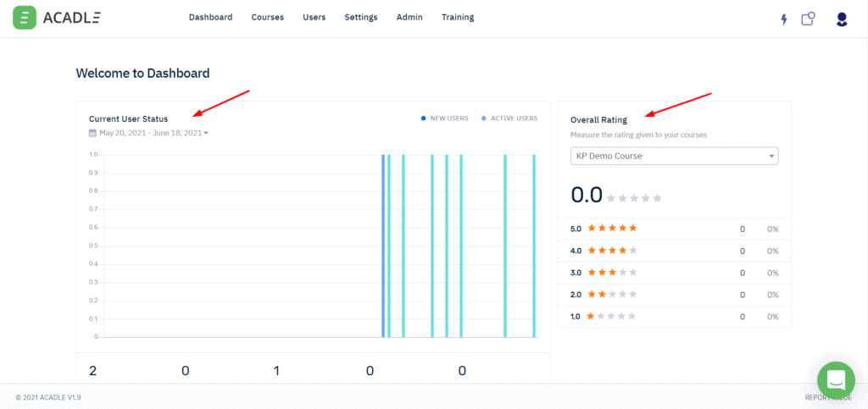Open the notifications icon in header
868x409 pixels.
808,18
